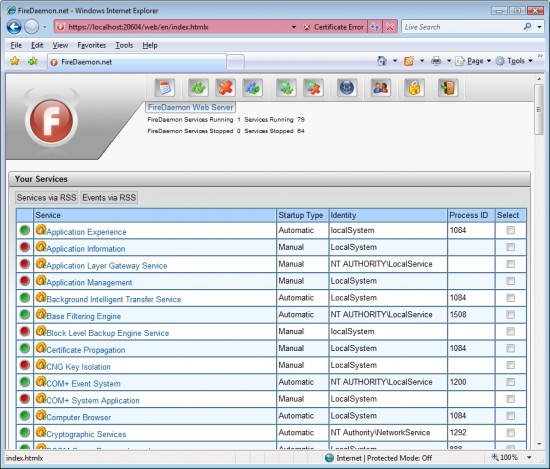This screenshot has width=550, height=469.
Task: Check the Base Filtering Engine checkbox
Action: tap(510, 314)
